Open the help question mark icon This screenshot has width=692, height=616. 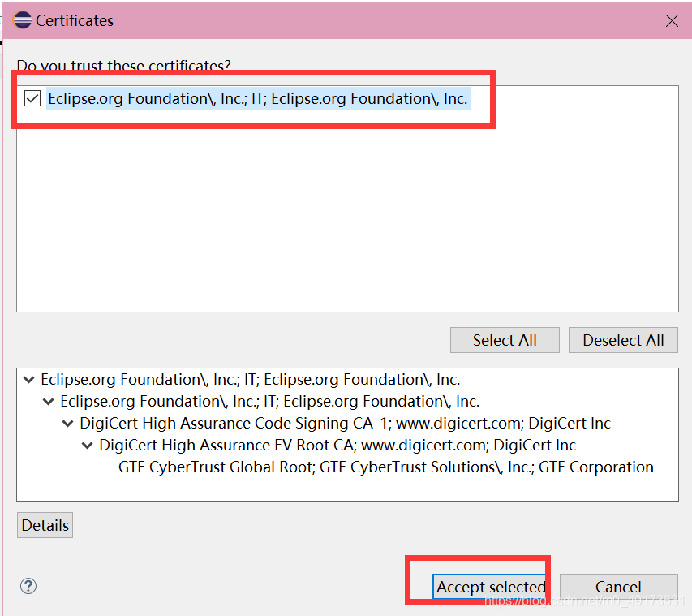pos(28,586)
